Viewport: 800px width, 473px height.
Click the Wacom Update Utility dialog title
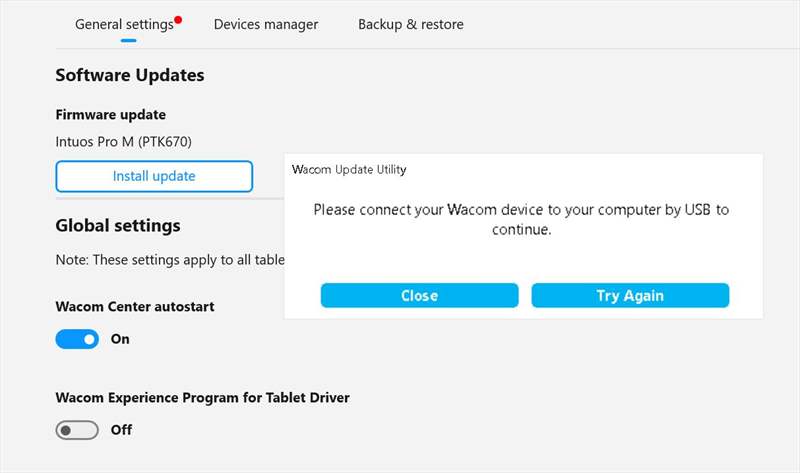pyautogui.click(x=349, y=169)
